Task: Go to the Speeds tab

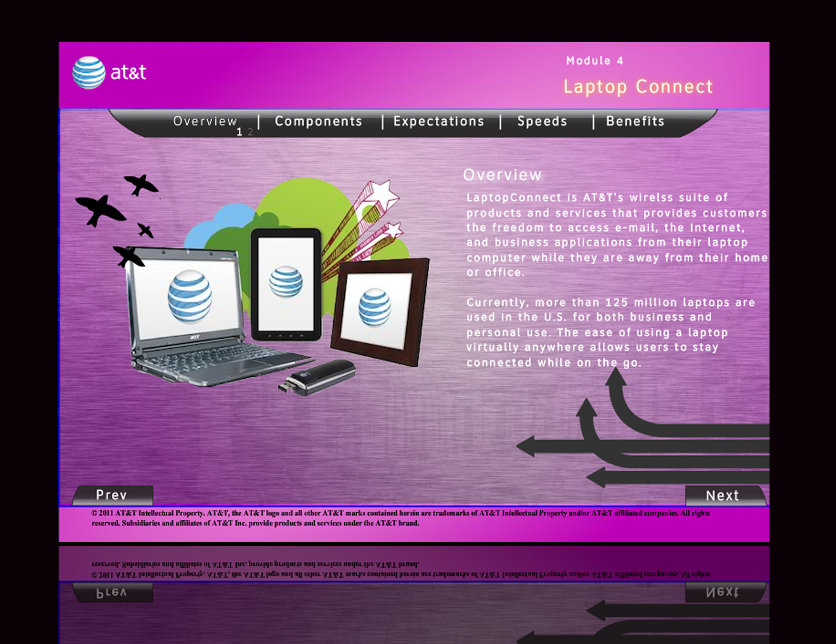Action: 542,121
